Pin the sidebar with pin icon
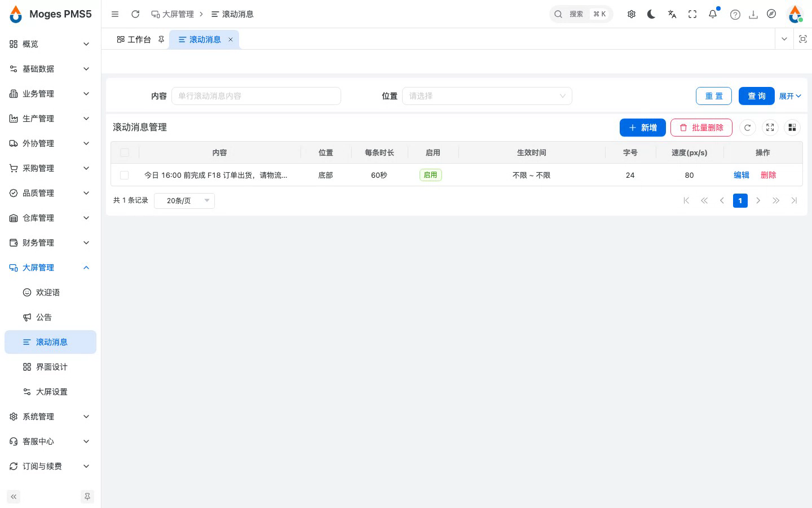 [87, 497]
